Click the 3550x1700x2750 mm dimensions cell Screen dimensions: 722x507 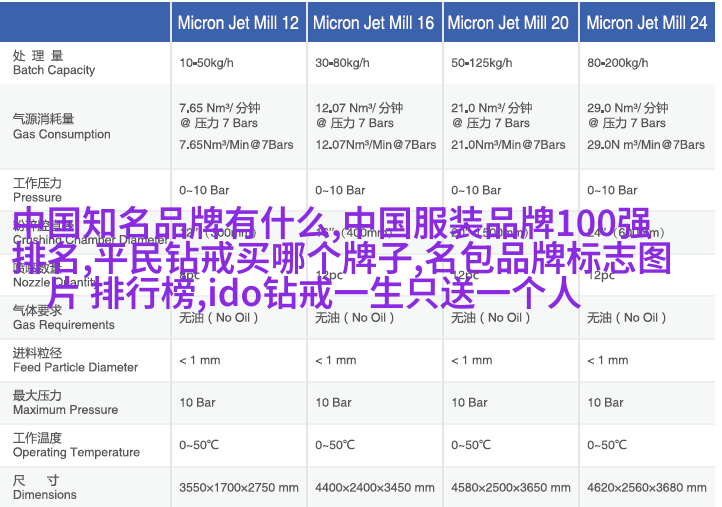239,487
